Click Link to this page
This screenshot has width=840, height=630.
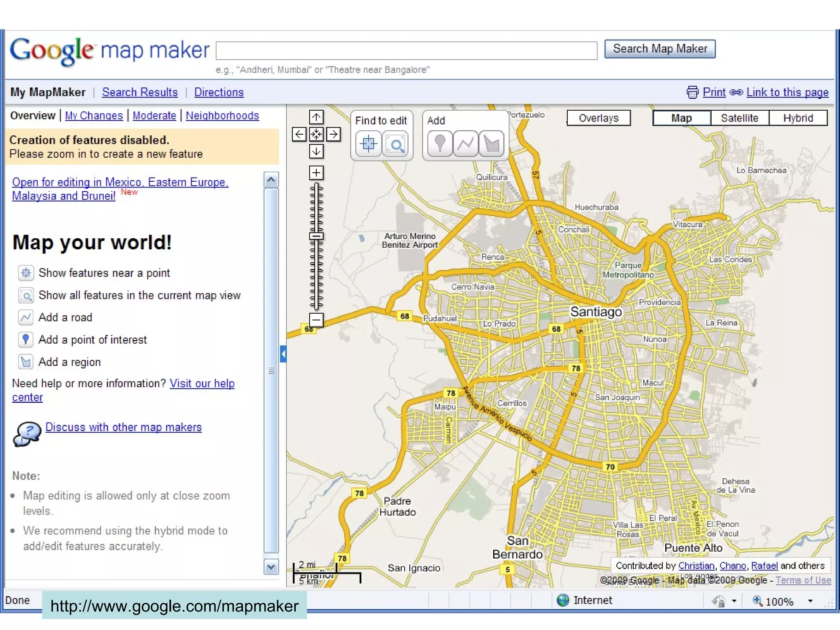[x=787, y=92]
